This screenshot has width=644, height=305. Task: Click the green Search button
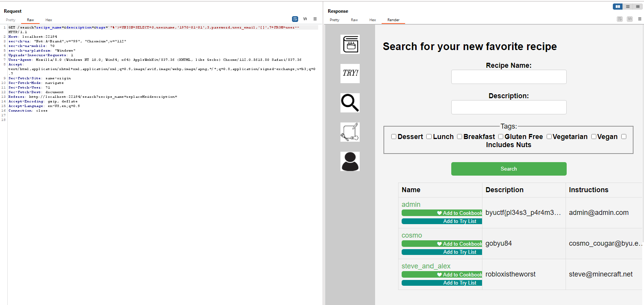point(509,169)
